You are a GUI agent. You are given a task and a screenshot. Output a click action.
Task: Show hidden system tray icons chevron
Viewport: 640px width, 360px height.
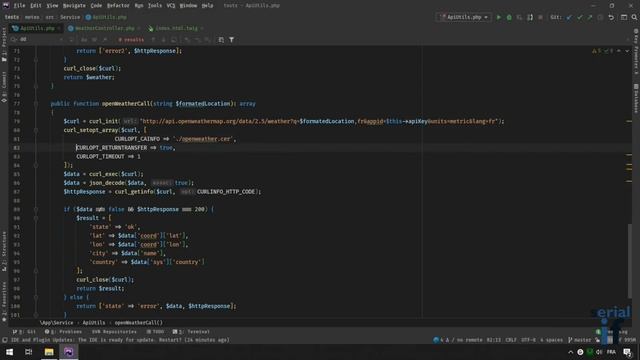point(570,352)
